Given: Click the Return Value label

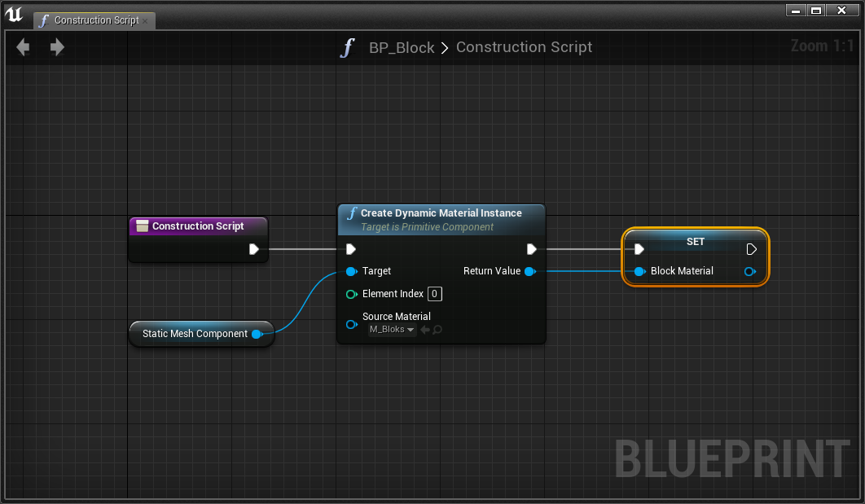Looking at the screenshot, I should coord(491,271).
